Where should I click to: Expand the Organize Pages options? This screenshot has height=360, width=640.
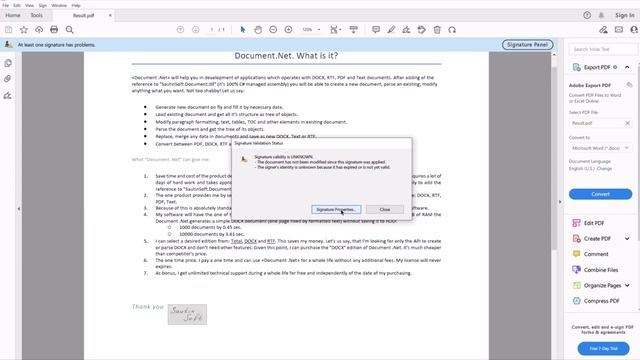(627, 285)
